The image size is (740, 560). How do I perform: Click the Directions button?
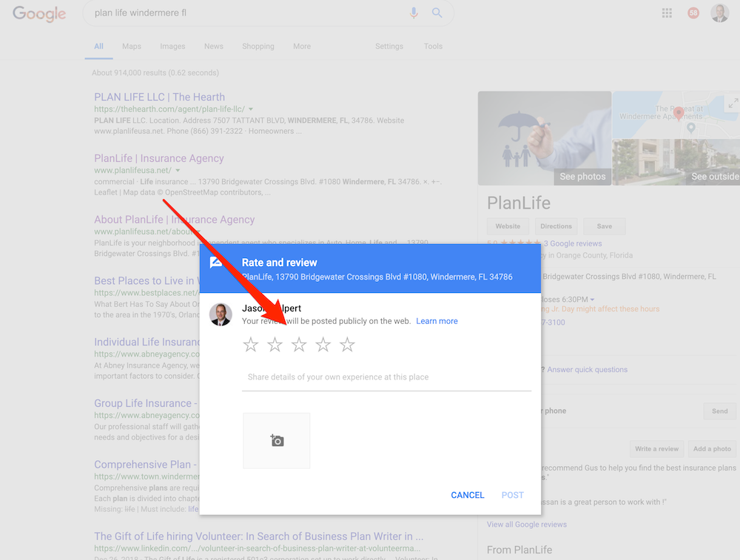pyautogui.click(x=556, y=226)
